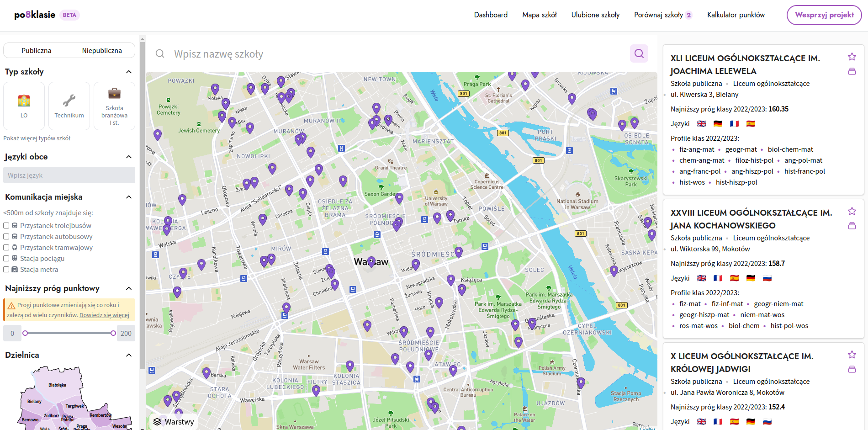Collapse the Komunikacja miejska section
Screen dimensions: 868x430
129,197
